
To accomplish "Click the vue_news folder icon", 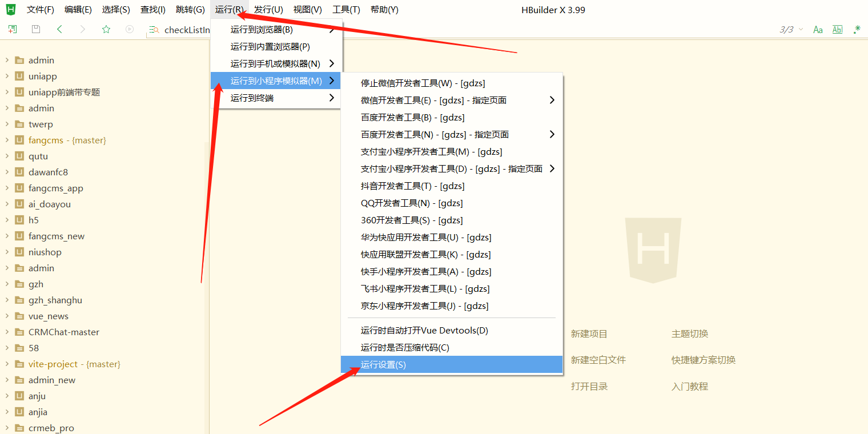I will [19, 316].
